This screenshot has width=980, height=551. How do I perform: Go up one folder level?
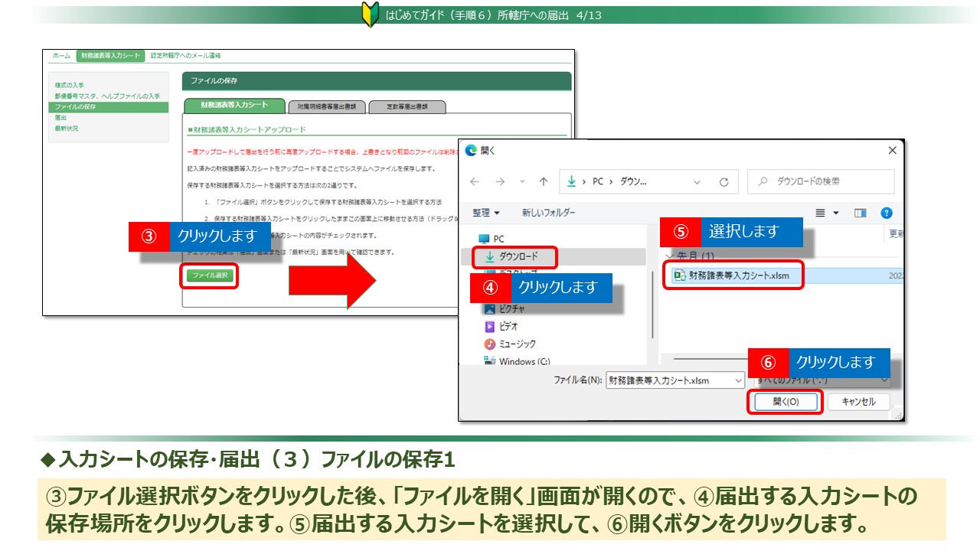[x=544, y=182]
